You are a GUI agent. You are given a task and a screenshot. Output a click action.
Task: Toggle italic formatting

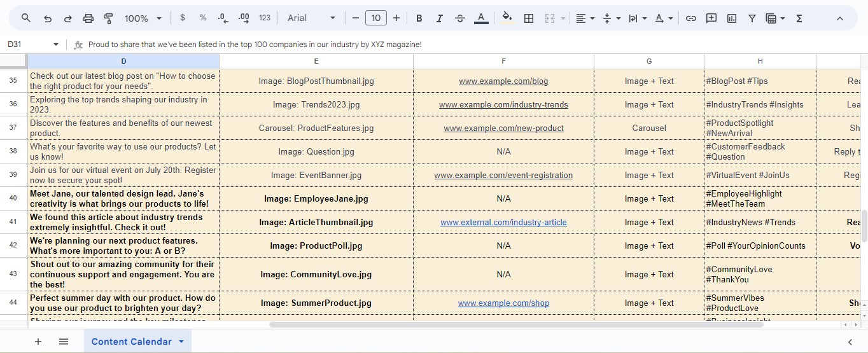[439, 18]
